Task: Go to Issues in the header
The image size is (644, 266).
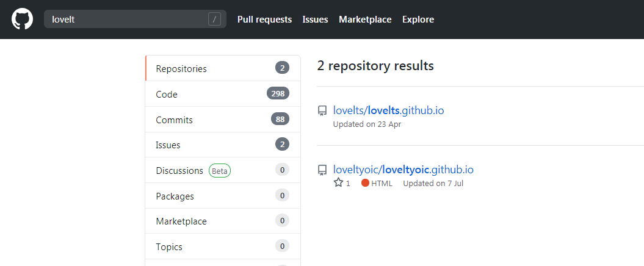Action: point(315,20)
